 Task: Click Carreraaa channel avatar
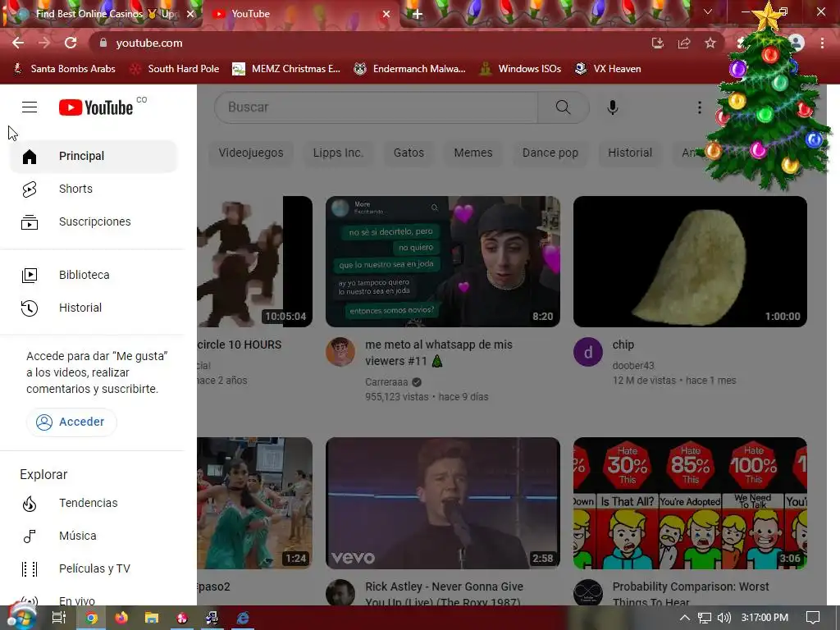coord(340,352)
